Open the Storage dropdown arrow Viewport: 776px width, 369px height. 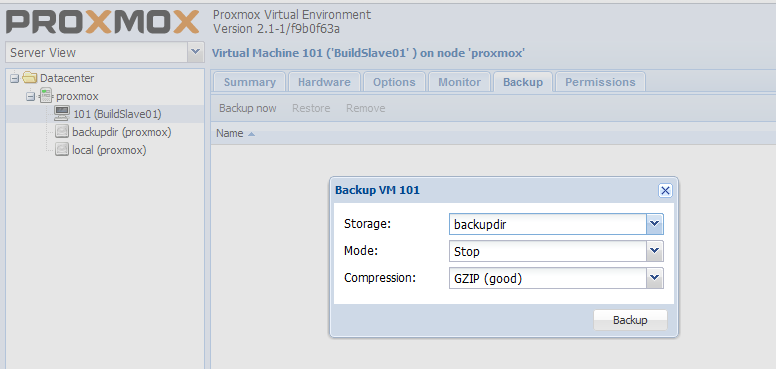pyautogui.click(x=655, y=224)
